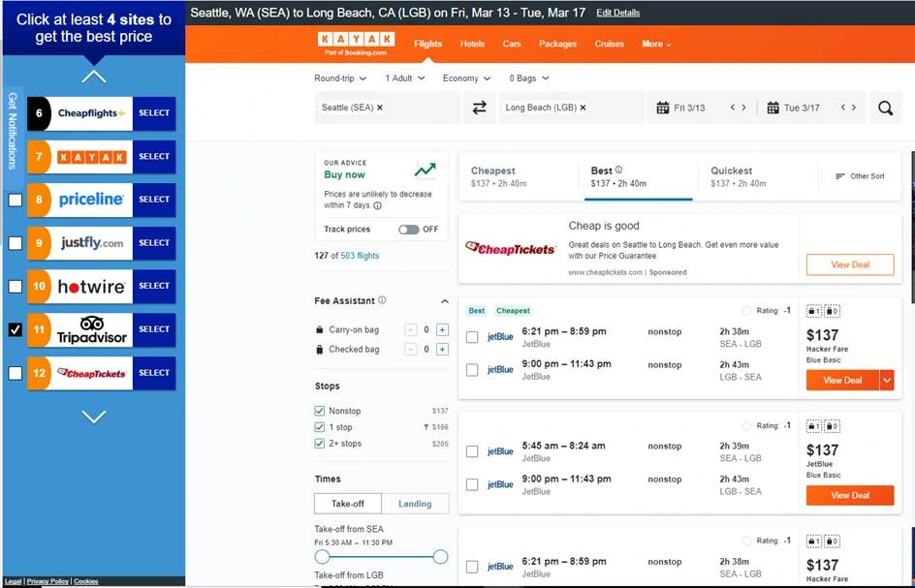Click the Cheapflights logo tile

point(91,113)
